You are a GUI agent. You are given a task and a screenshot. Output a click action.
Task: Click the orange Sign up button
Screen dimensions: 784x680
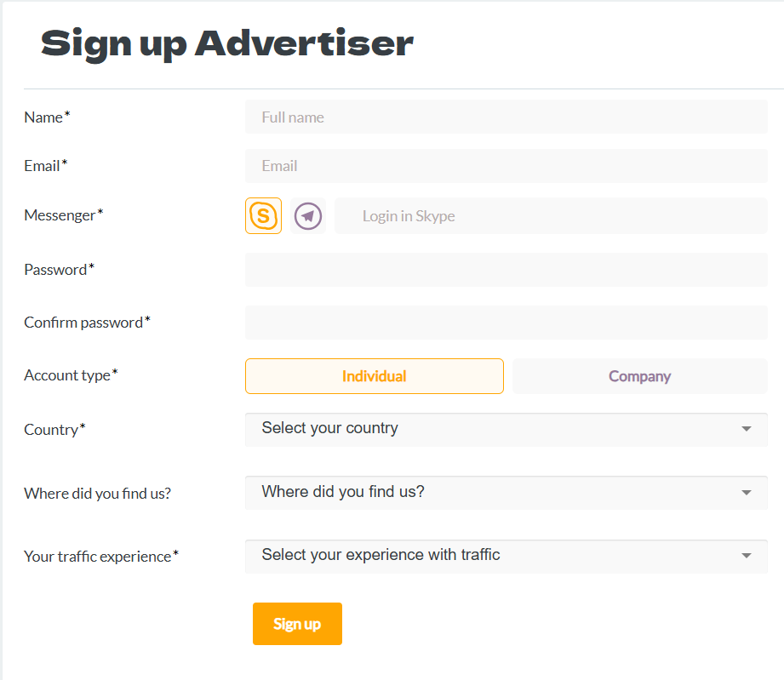[297, 624]
